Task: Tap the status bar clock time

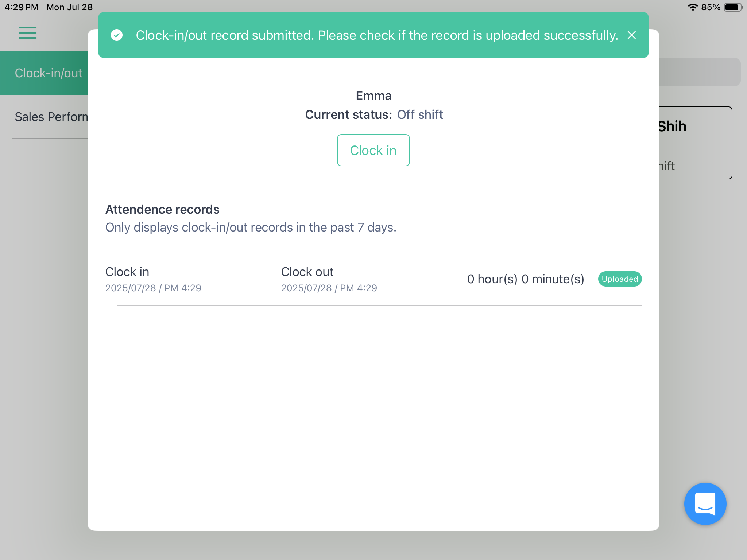Action: tap(21, 7)
